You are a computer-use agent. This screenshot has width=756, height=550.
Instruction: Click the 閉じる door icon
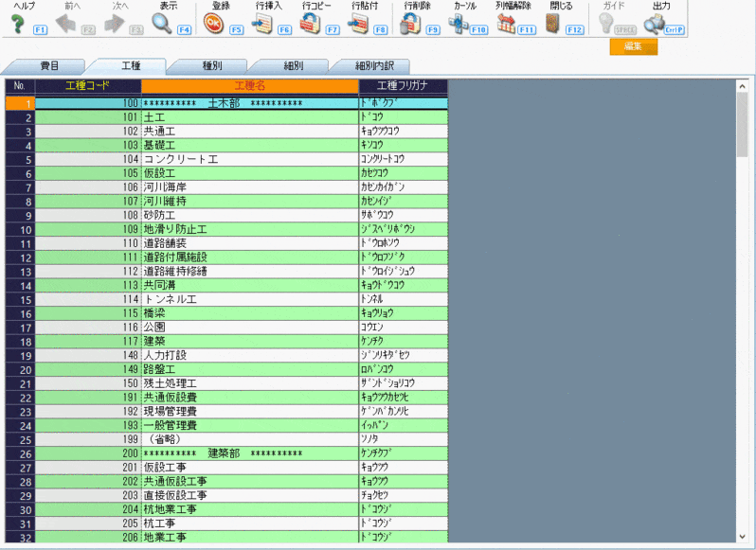pos(552,24)
